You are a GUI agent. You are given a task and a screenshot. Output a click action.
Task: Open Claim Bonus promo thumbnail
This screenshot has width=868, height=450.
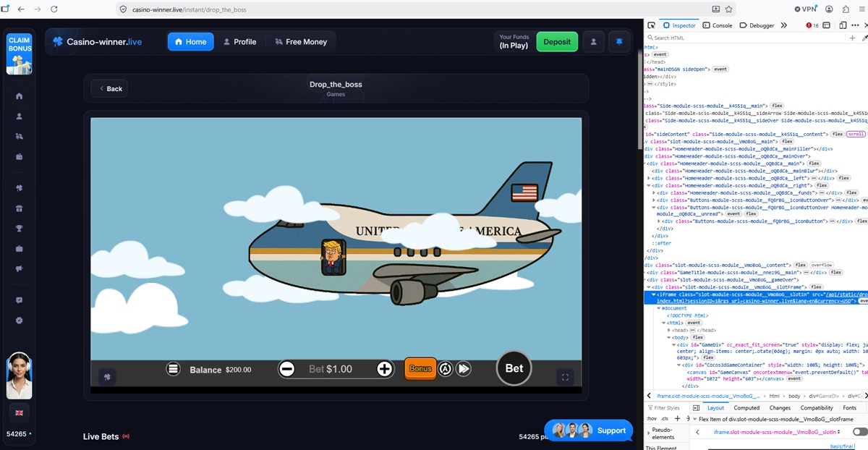20,53
